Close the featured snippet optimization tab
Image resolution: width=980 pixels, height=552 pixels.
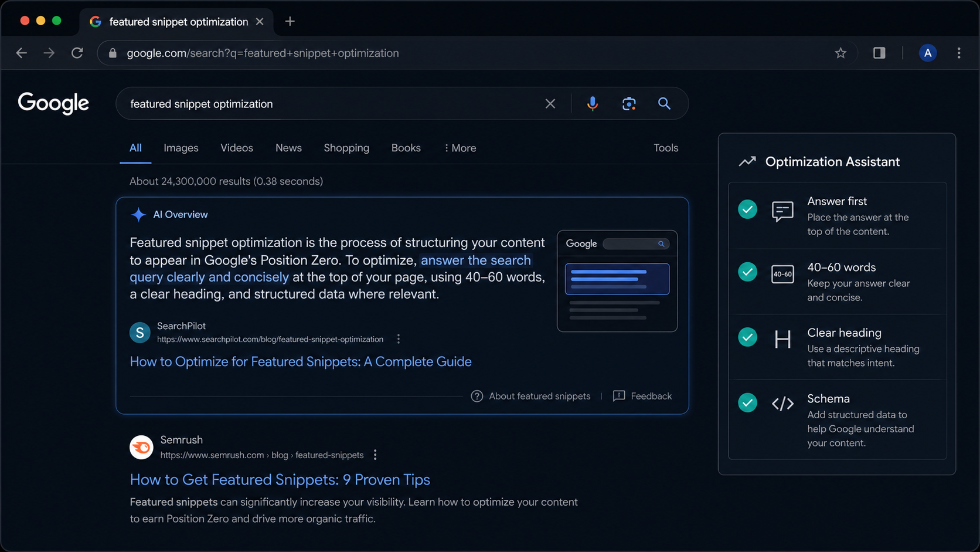[260, 22]
